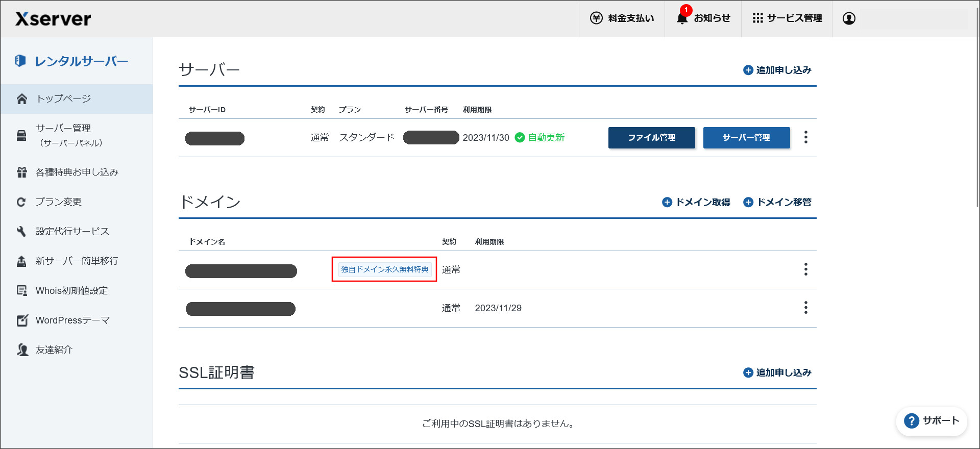This screenshot has height=449, width=980.
Task: Open the サポート help button
Action: point(932,421)
